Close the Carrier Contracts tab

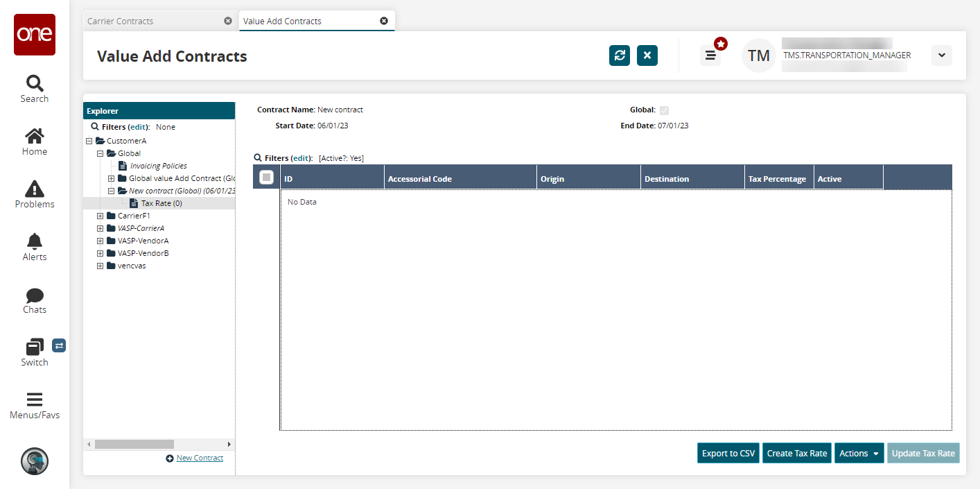[x=228, y=21]
